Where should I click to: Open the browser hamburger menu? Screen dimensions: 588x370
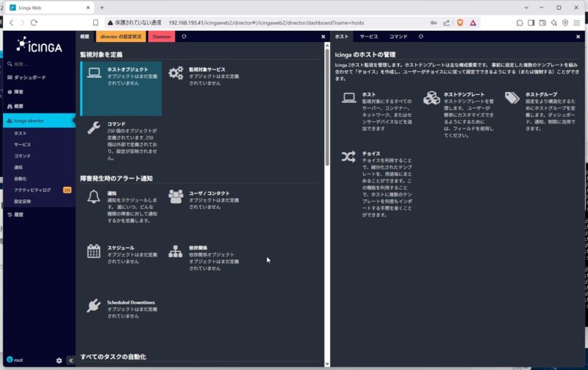pos(577,23)
